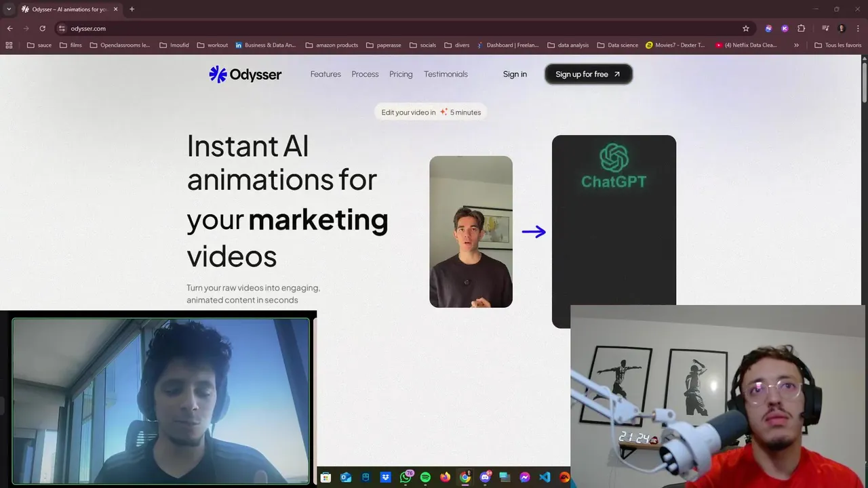This screenshot has height=488, width=868.
Task: Open the '(4) Netflix Data Clea...' bookmark
Action: tap(745, 45)
